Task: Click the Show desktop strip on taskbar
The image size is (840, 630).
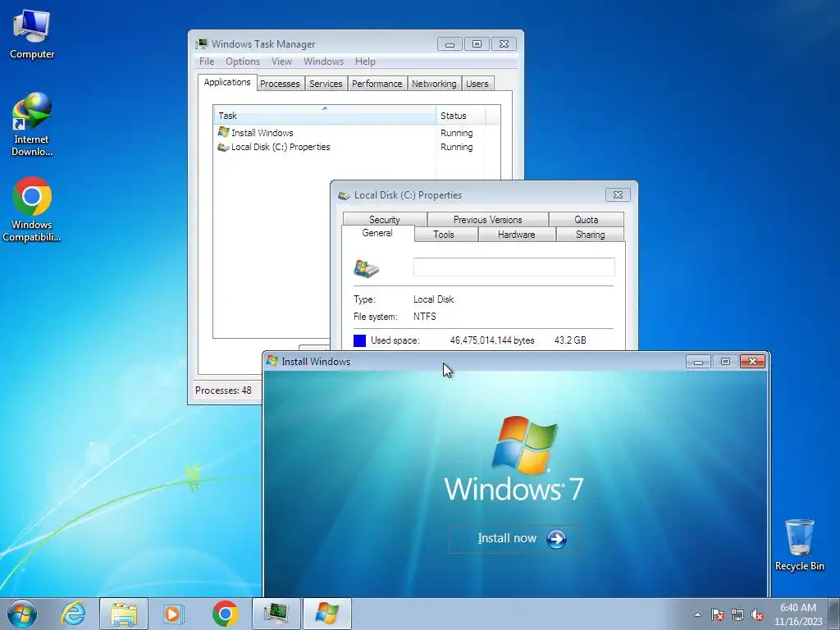Action: 834,614
